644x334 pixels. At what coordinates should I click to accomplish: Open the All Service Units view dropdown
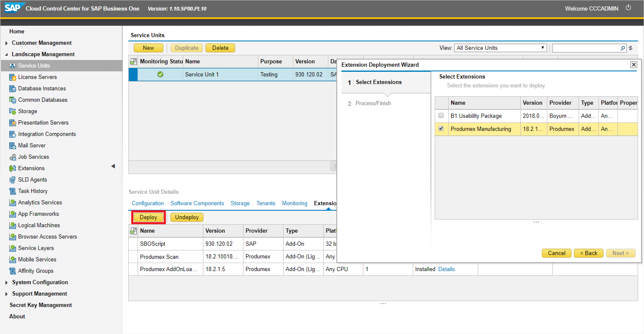click(x=501, y=48)
